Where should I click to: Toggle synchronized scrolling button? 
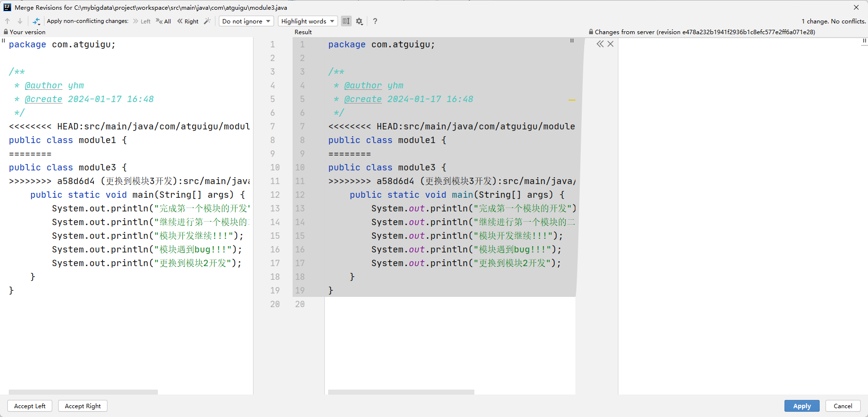point(346,21)
